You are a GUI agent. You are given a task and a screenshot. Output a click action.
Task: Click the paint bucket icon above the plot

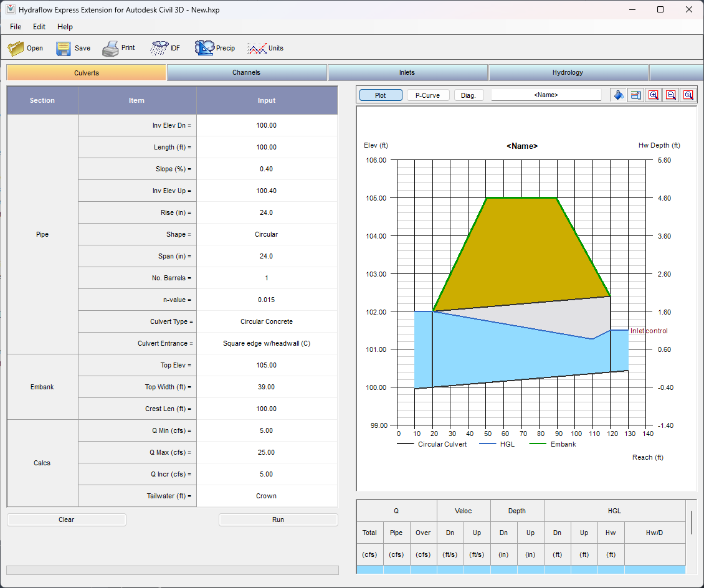(619, 95)
